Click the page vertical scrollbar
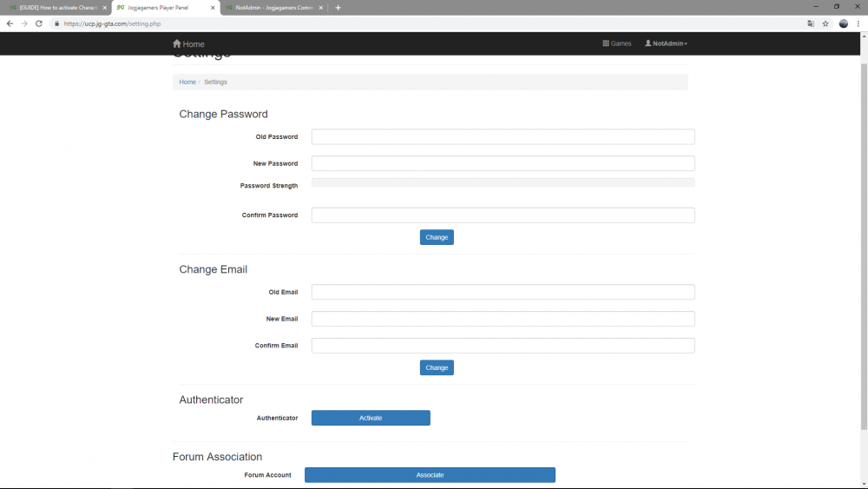The height and width of the screenshot is (489, 868). click(x=864, y=247)
